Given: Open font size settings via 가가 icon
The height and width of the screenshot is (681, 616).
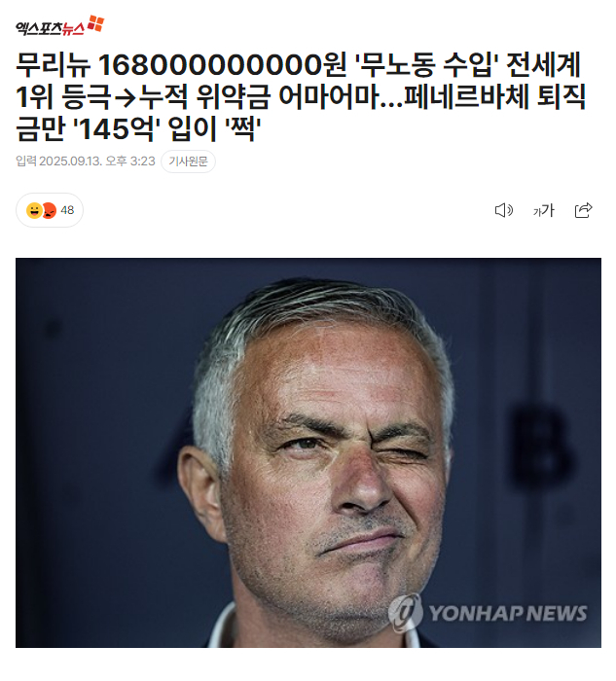Looking at the screenshot, I should (x=543, y=211).
